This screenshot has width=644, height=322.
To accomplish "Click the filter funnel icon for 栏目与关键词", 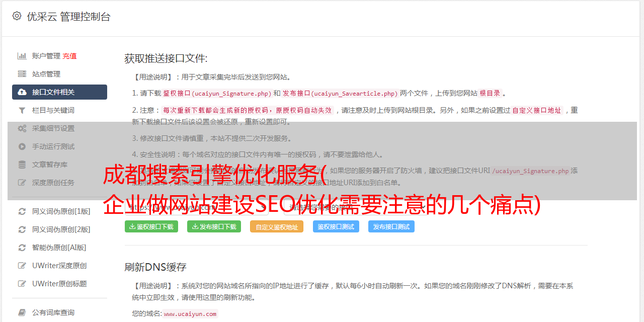I will (x=22, y=110).
